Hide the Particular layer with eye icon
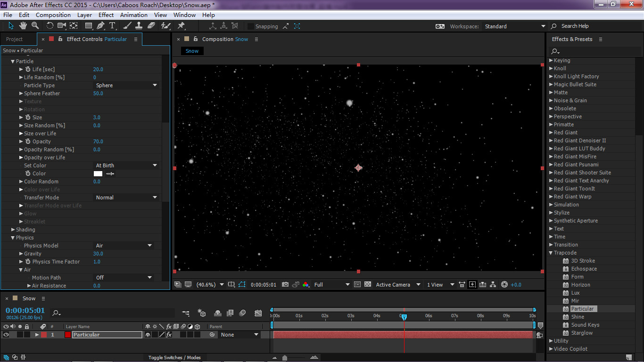 point(6,335)
